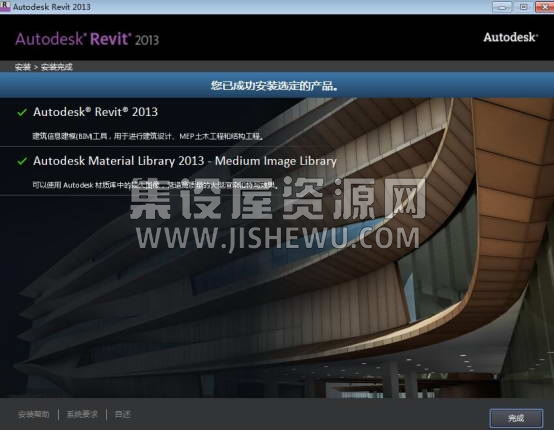
Task: Select the Autodesk® Revit® 2013 product title
Action: point(95,112)
